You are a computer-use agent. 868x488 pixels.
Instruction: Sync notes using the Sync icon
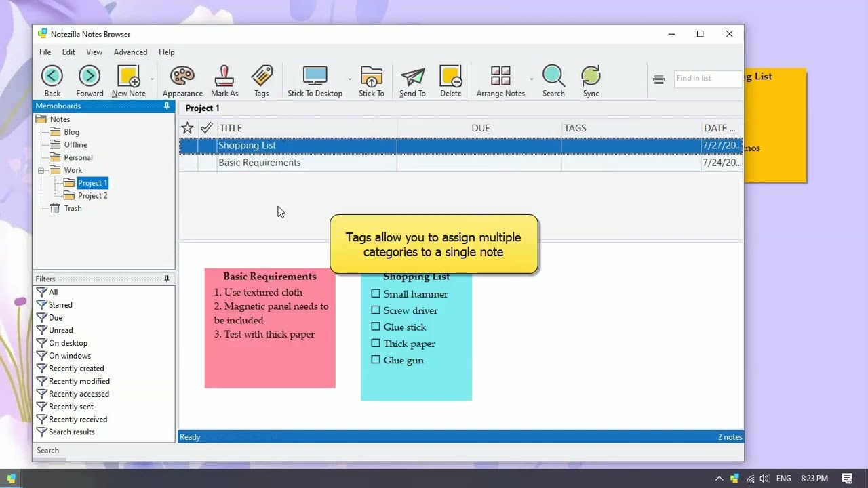tap(591, 81)
